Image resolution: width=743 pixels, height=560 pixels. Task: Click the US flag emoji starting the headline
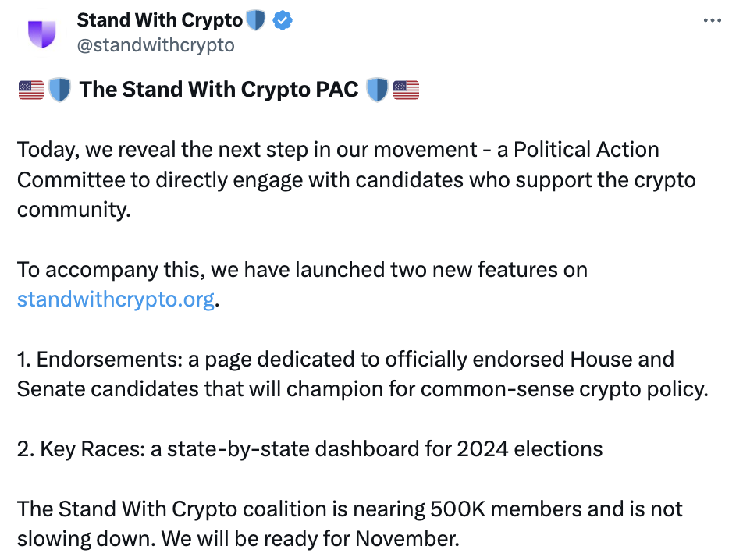(30, 90)
